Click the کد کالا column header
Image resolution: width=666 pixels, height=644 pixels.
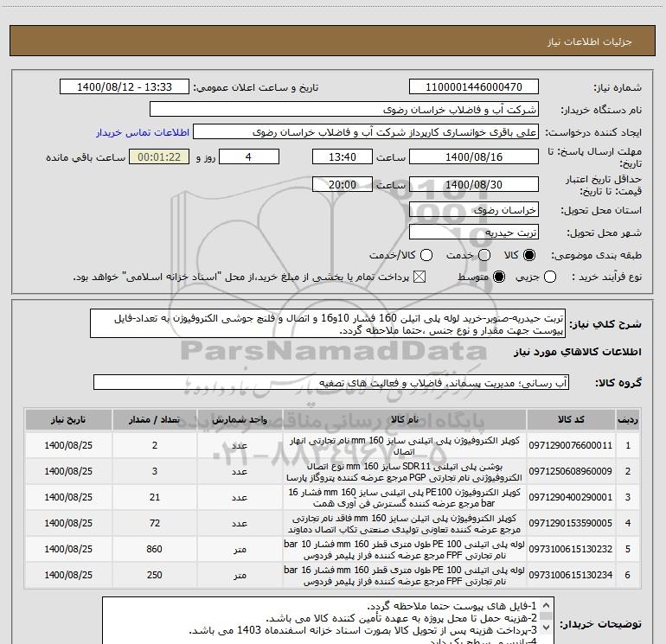(571, 419)
